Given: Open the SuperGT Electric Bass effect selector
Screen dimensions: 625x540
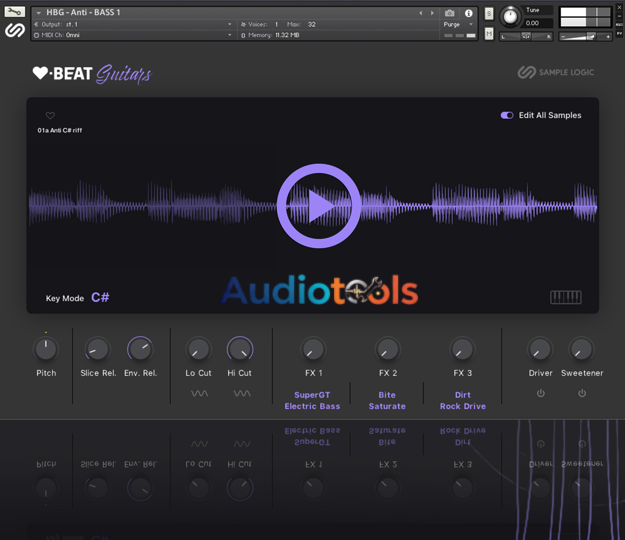Looking at the screenshot, I should 312,401.
